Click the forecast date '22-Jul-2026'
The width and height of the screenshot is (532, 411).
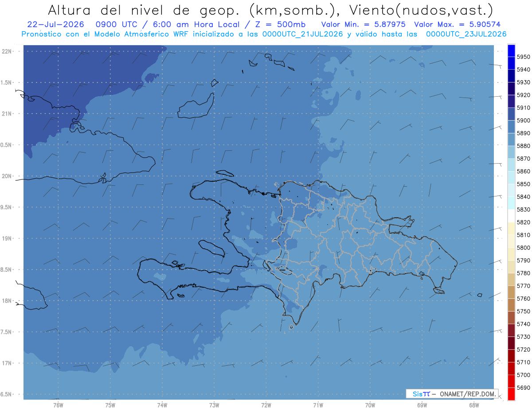[55, 24]
